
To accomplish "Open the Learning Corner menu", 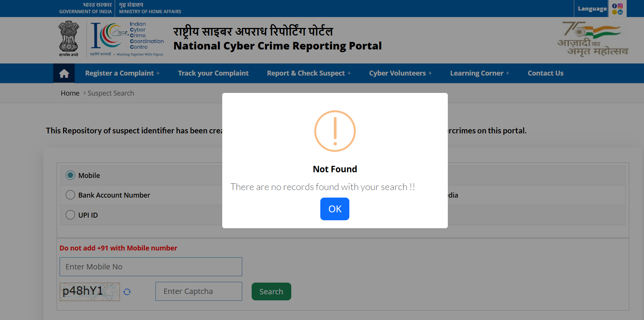I will 480,73.
